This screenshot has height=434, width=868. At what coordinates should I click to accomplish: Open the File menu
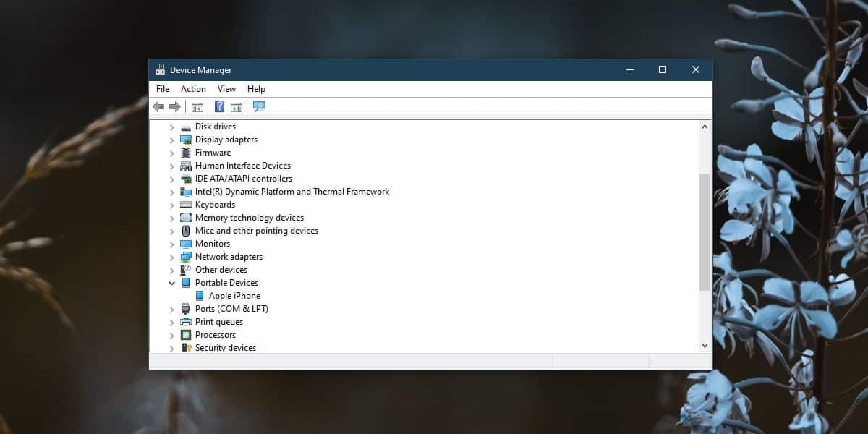163,89
